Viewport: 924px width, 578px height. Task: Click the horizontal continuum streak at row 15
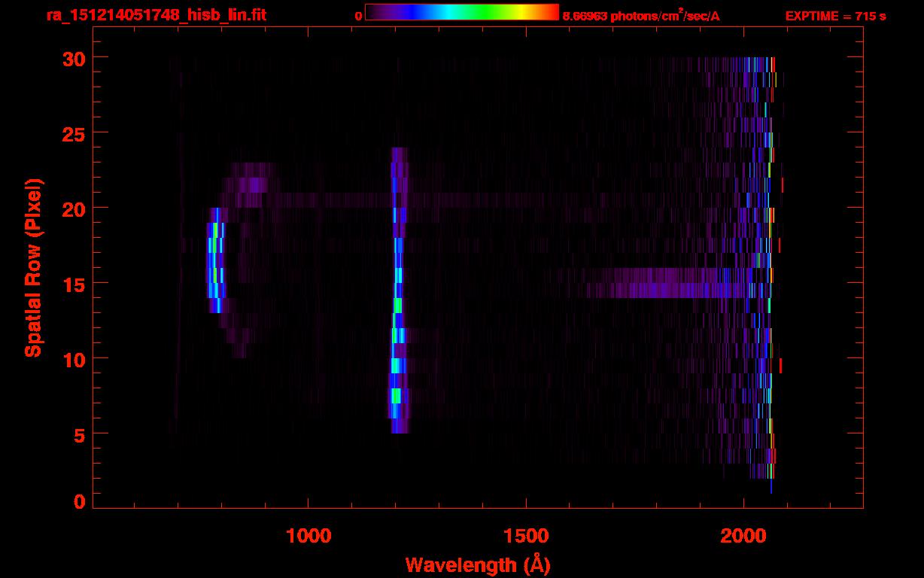tap(670, 283)
